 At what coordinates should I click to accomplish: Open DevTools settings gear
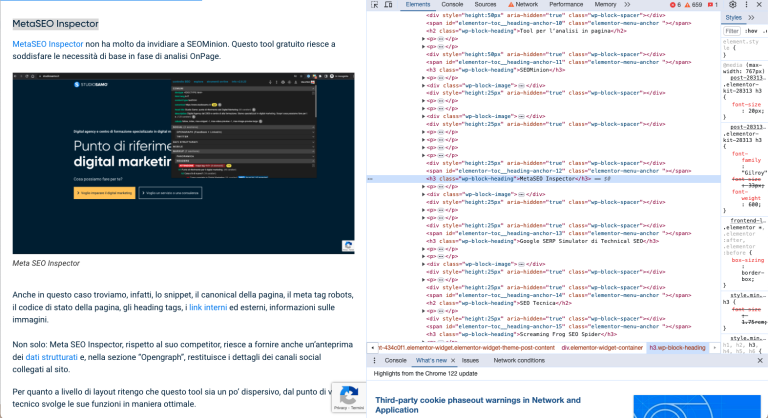(732, 5)
